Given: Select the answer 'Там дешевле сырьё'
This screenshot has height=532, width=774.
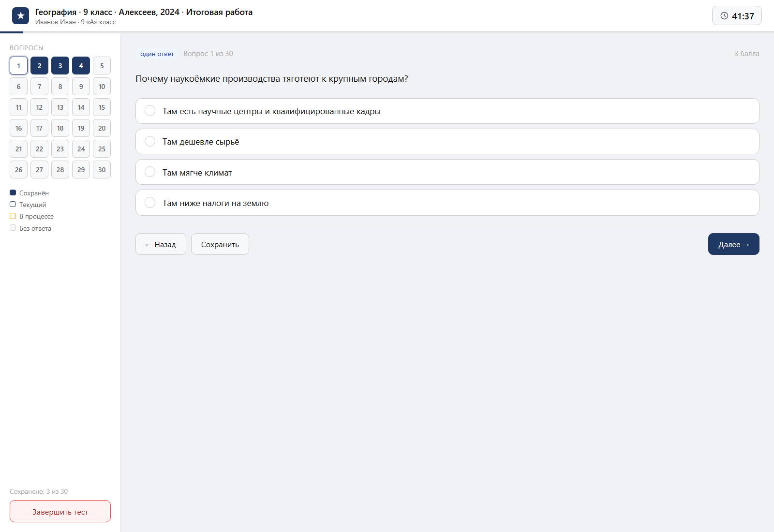Looking at the screenshot, I should click(x=447, y=142).
